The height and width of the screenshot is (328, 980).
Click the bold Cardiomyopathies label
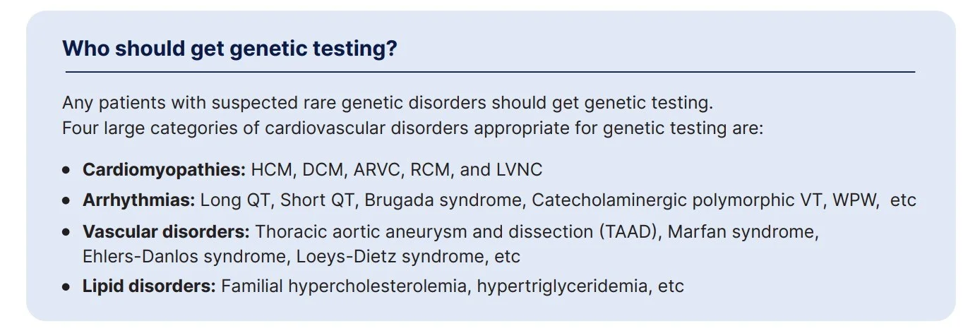point(164,170)
